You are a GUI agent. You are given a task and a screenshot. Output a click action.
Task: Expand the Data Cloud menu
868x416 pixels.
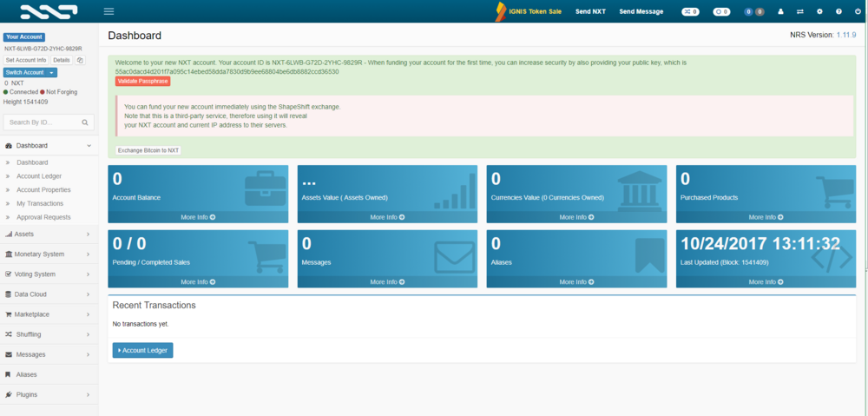coord(49,294)
